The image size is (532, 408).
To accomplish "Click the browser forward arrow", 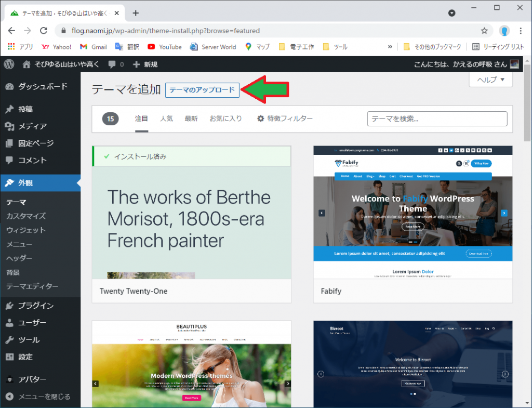I will pos(28,31).
